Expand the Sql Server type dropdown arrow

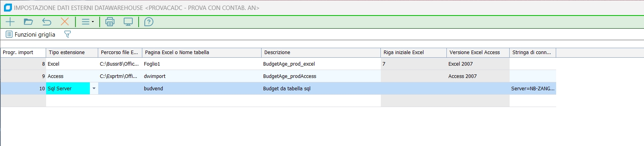point(94,88)
